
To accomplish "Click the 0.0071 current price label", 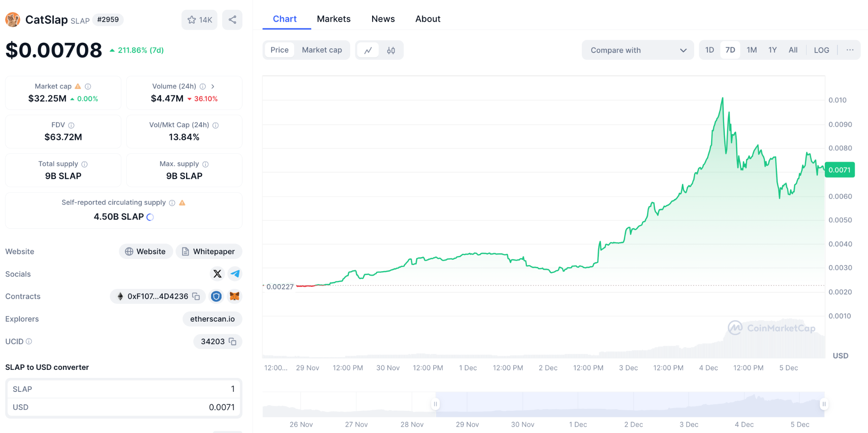I will click(x=840, y=170).
